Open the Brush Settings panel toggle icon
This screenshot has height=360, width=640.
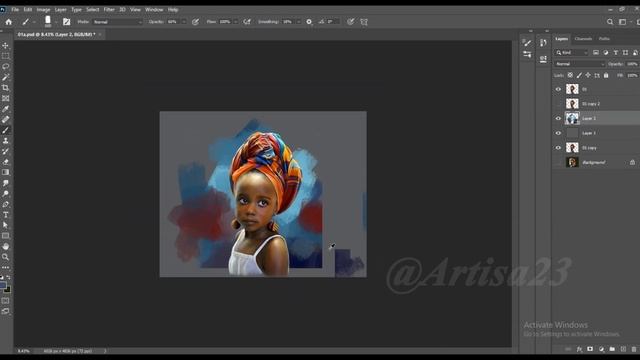click(x=67, y=22)
